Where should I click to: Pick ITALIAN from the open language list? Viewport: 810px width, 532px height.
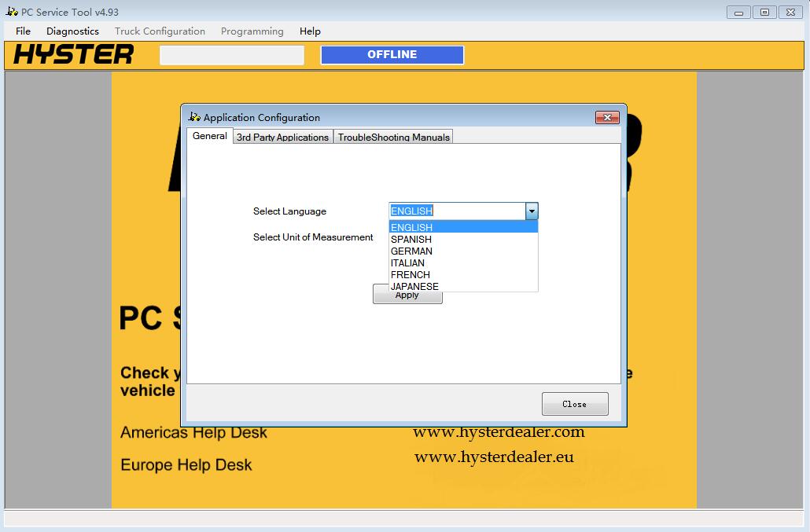408,262
